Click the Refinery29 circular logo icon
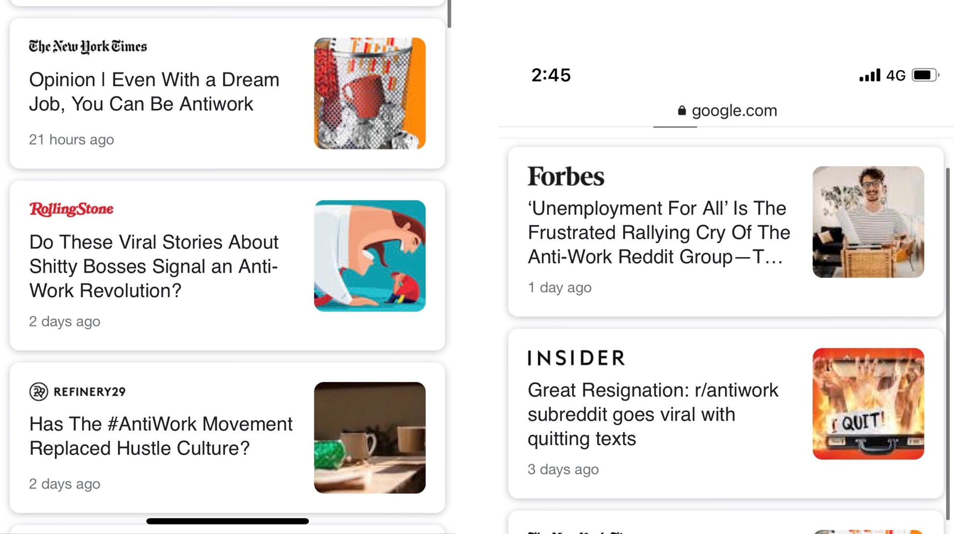The height and width of the screenshot is (534, 980). (x=39, y=392)
